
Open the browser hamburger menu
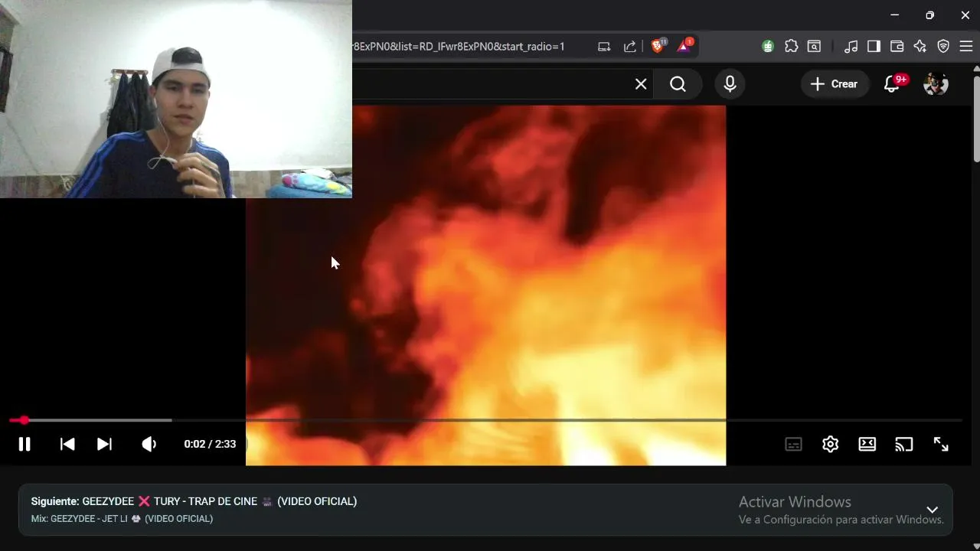pyautogui.click(x=966, y=47)
